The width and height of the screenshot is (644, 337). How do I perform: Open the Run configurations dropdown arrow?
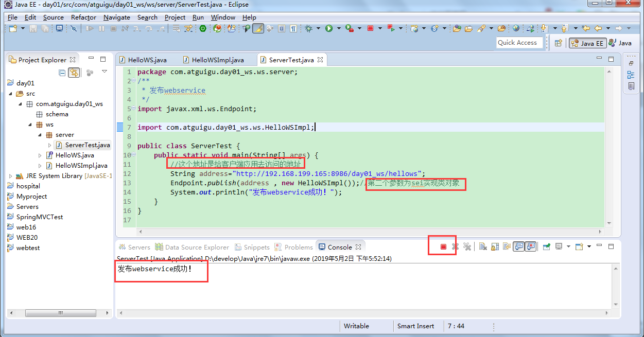[x=339, y=28]
